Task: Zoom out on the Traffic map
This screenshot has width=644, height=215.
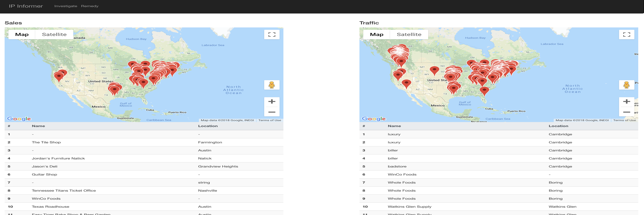Action: (627, 112)
